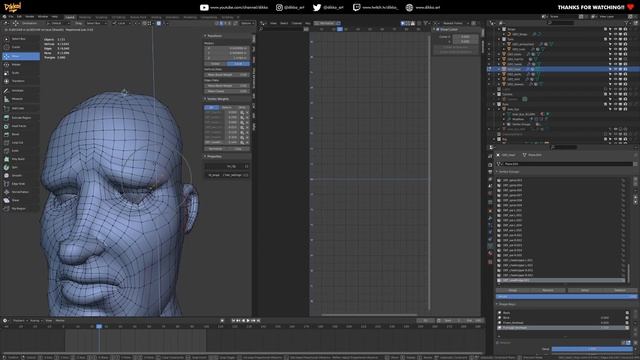This screenshot has height=360, width=640.
Task: Click the Local button in Transform panel
Action: (x=238, y=64)
